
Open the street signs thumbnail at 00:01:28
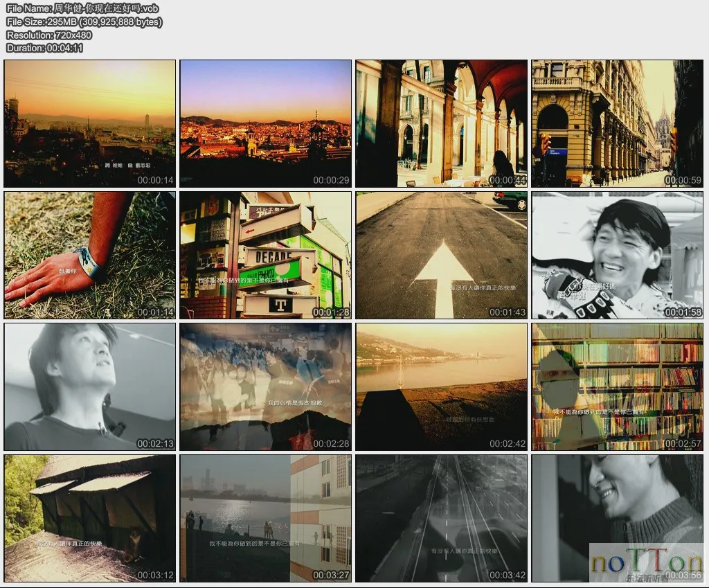tap(266, 255)
